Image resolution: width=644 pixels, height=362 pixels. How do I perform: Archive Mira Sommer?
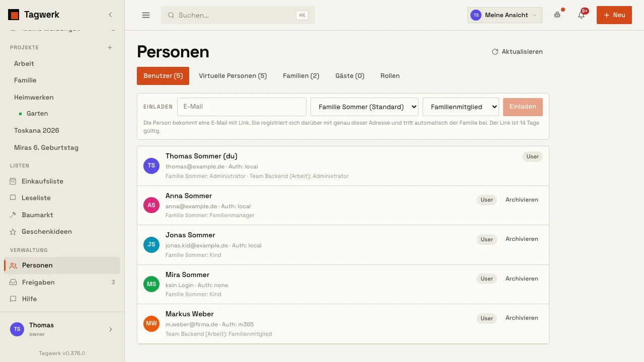[x=522, y=279]
